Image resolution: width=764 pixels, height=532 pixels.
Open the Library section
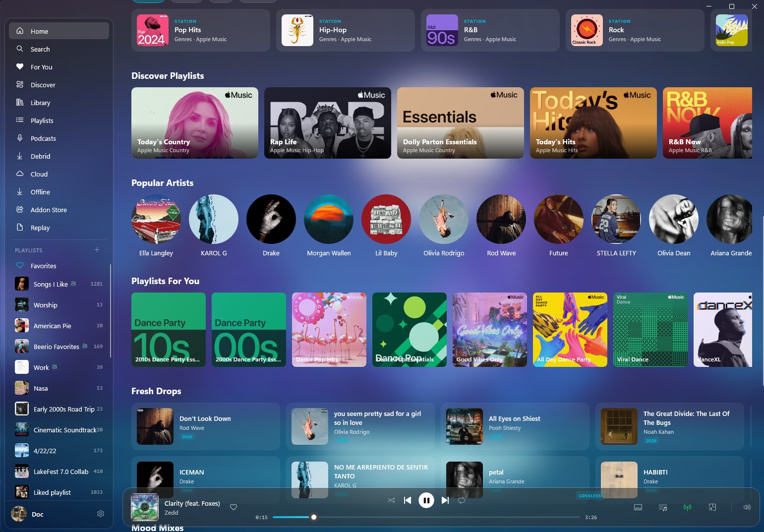(59, 103)
